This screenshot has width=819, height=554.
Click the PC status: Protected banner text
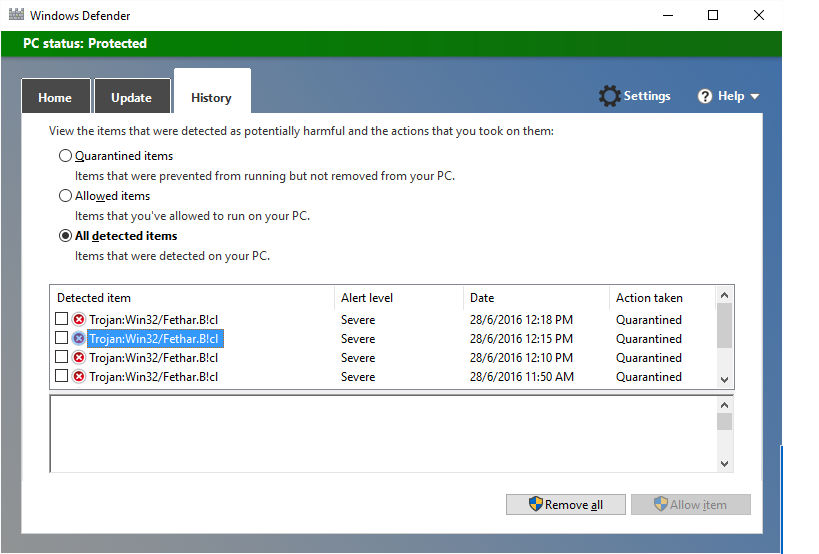point(85,43)
